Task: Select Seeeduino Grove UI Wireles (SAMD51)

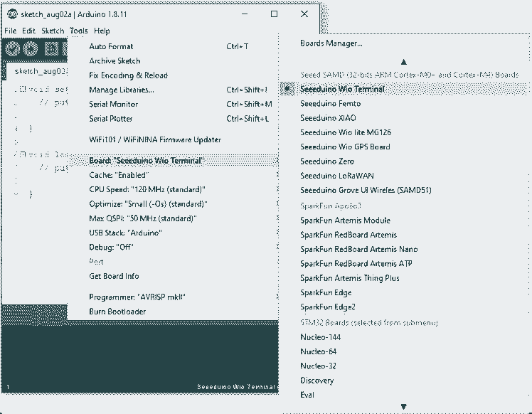Action: [403, 191]
